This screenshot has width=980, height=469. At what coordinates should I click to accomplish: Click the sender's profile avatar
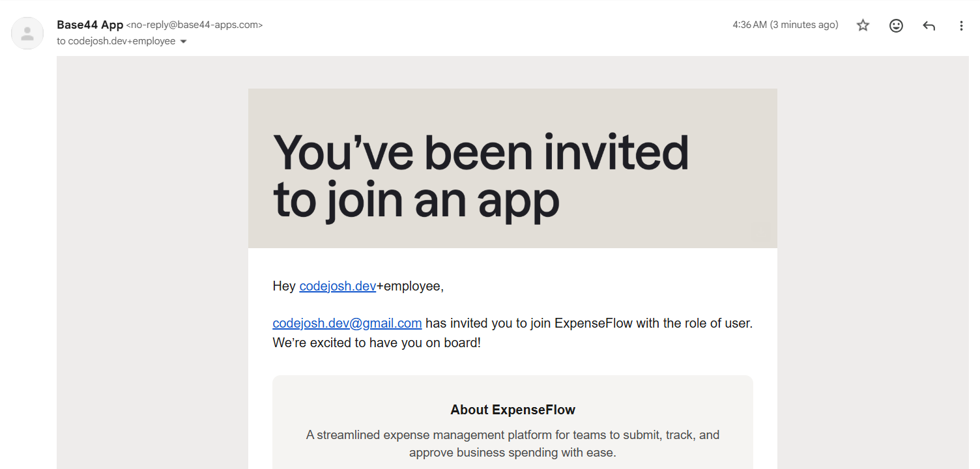click(x=27, y=33)
